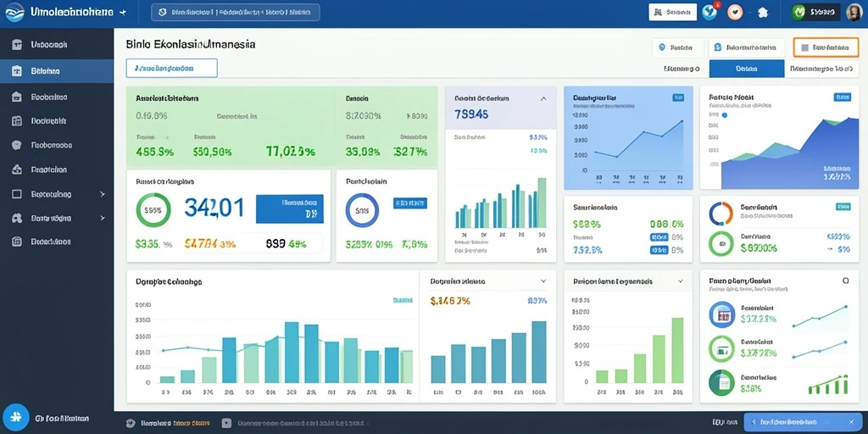
Task: Click the green donut beside the $.8930% value
Action: pyautogui.click(x=721, y=243)
